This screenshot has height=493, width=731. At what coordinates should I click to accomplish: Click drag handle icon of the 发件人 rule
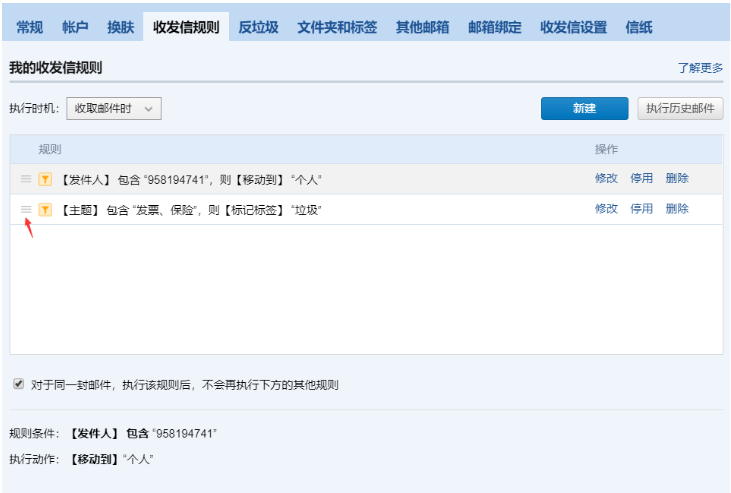(x=26, y=179)
